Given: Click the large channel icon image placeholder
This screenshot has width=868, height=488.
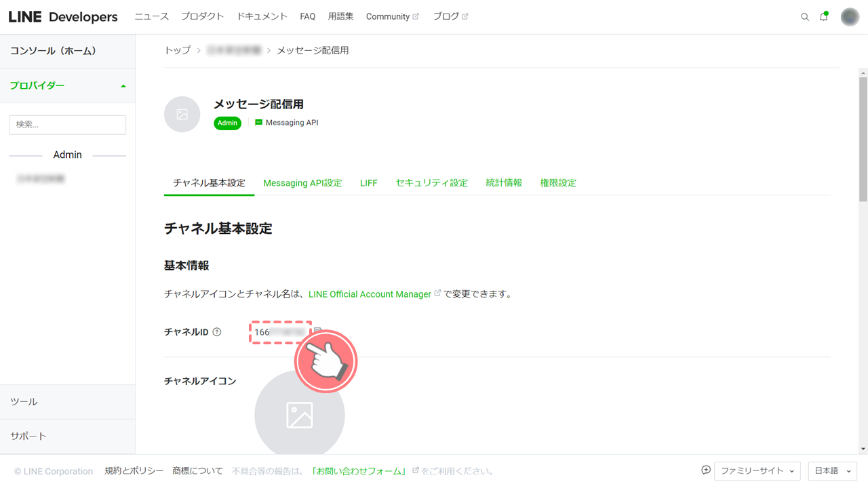Looking at the screenshot, I should coord(299,415).
